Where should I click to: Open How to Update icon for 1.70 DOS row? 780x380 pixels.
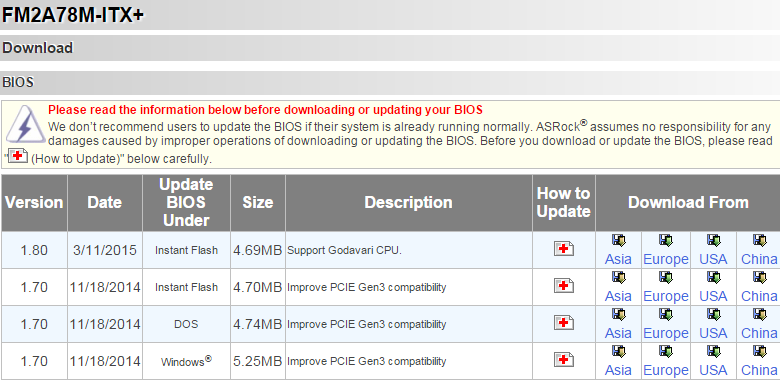(564, 323)
